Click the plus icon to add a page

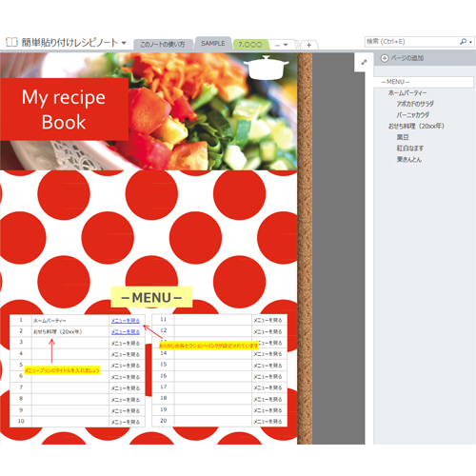point(385,58)
